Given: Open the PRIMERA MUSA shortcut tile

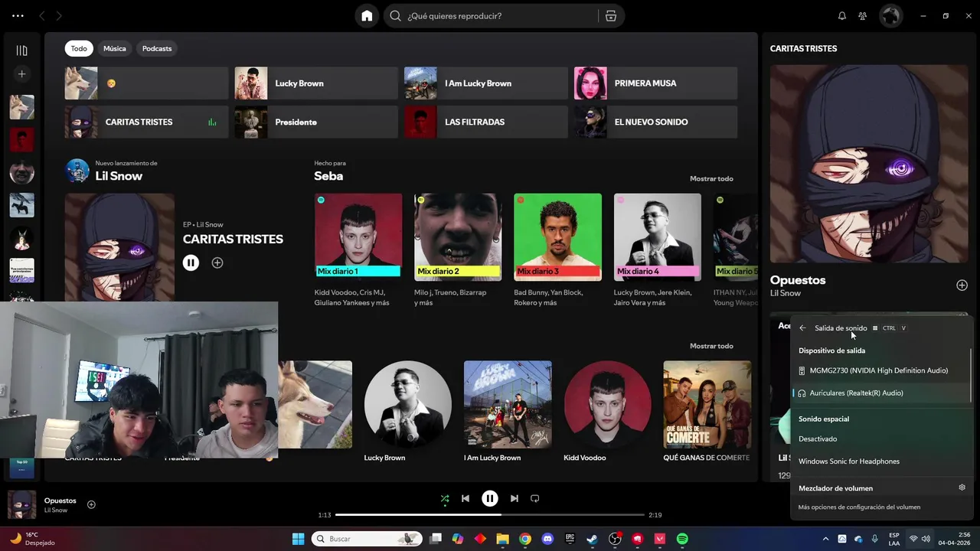Looking at the screenshot, I should coord(656,83).
